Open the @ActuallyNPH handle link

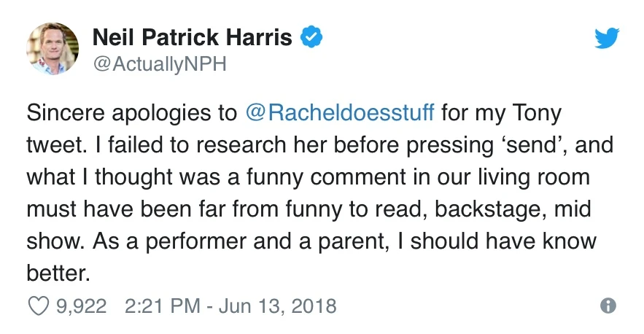pyautogui.click(x=160, y=64)
